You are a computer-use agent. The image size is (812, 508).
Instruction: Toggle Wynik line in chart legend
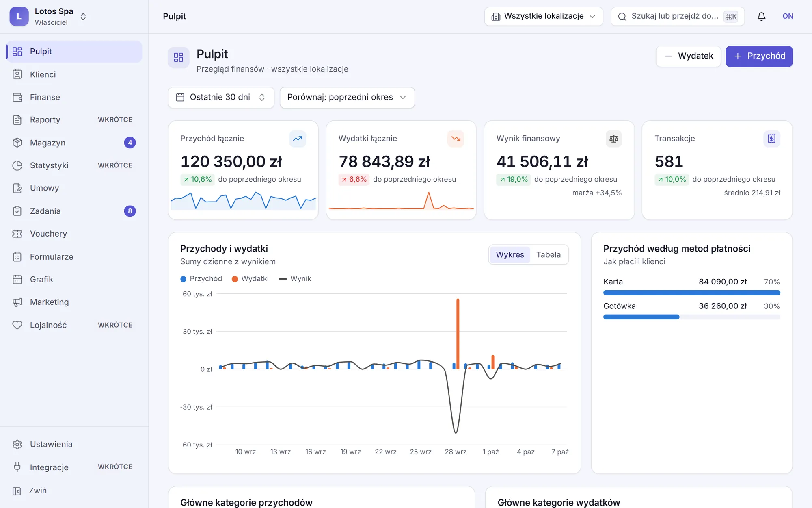[295, 279]
